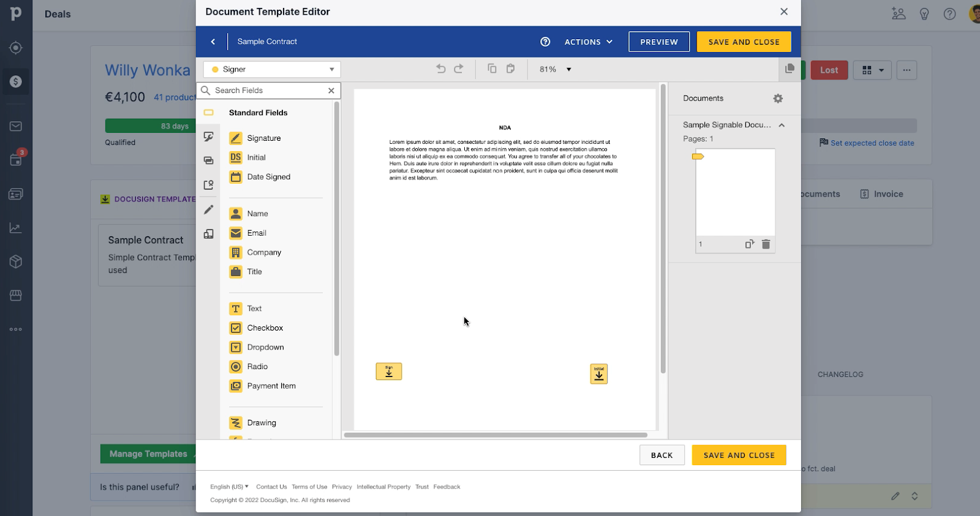980x516 pixels.
Task: Click the PREVIEW button
Action: (x=659, y=42)
